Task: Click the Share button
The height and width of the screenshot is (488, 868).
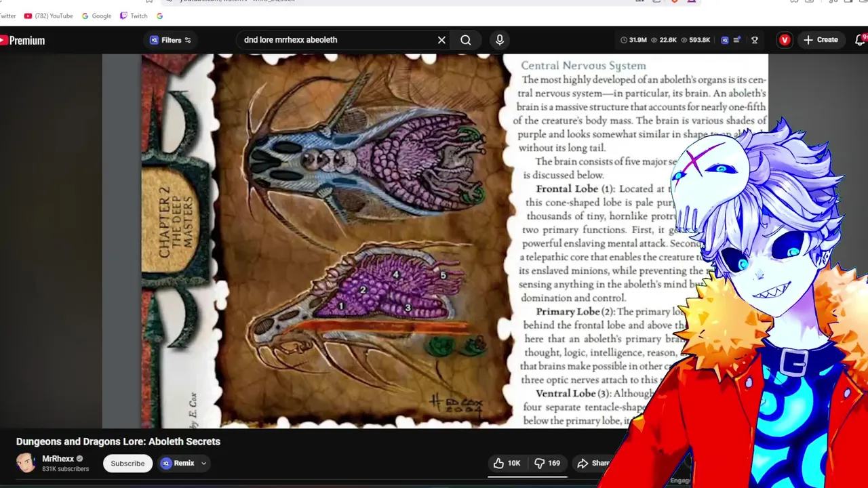Action: pos(593,463)
